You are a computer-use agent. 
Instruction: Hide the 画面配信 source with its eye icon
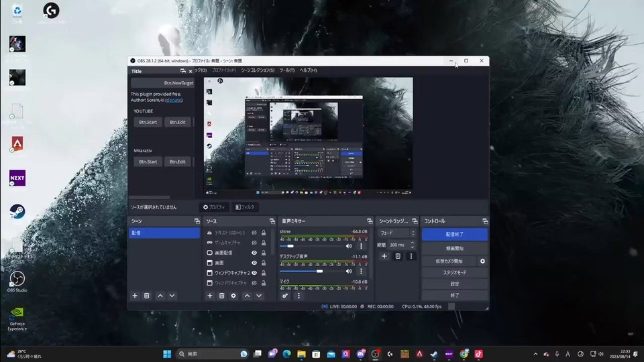pyautogui.click(x=254, y=253)
